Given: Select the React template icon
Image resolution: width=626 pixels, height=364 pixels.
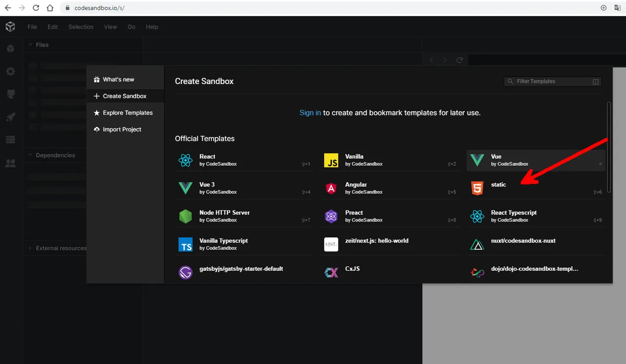Looking at the screenshot, I should coord(185,160).
